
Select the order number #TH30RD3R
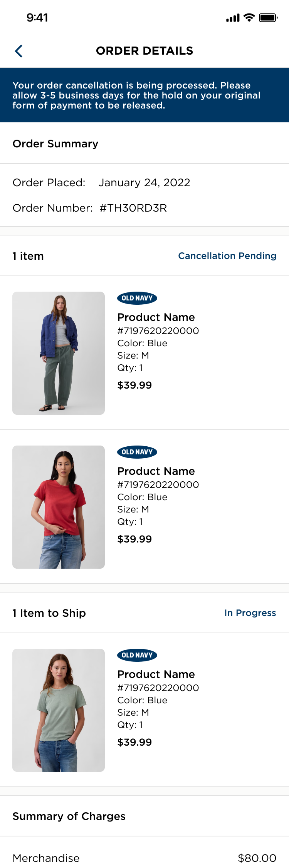pos(133,208)
